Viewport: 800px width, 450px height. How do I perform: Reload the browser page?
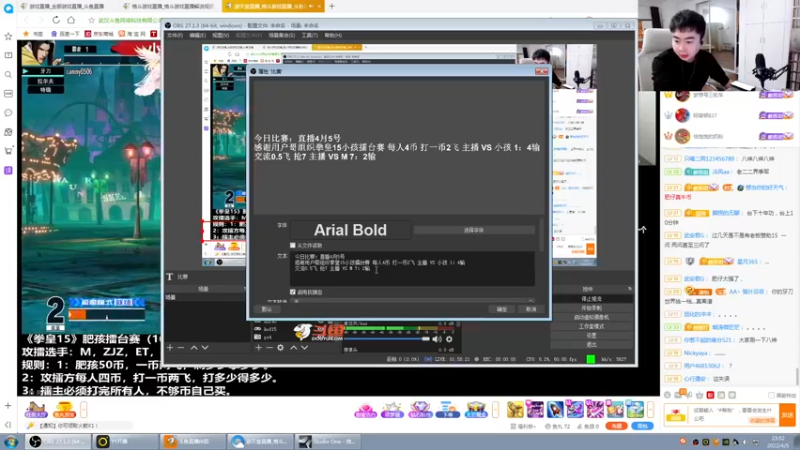pyautogui.click(x=56, y=20)
